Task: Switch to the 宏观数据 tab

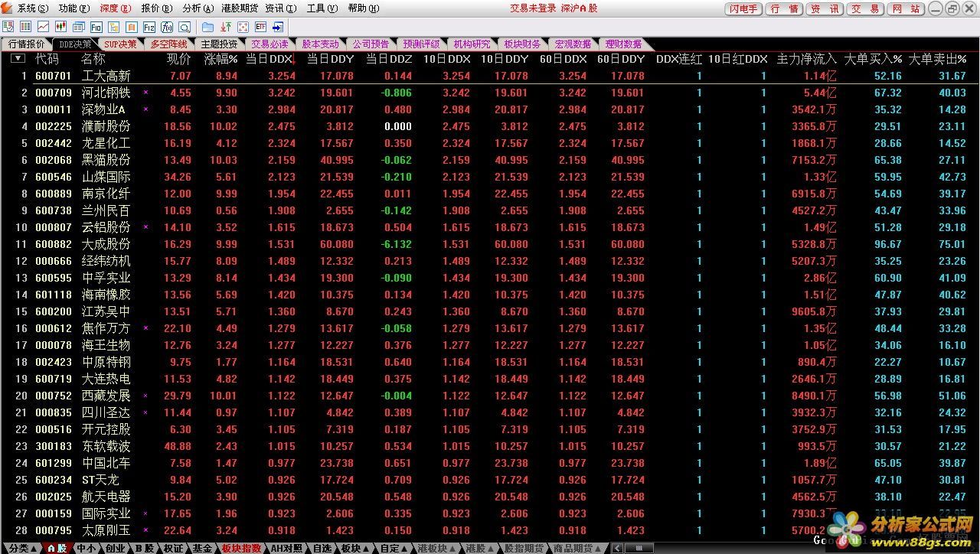Action: 573,44
